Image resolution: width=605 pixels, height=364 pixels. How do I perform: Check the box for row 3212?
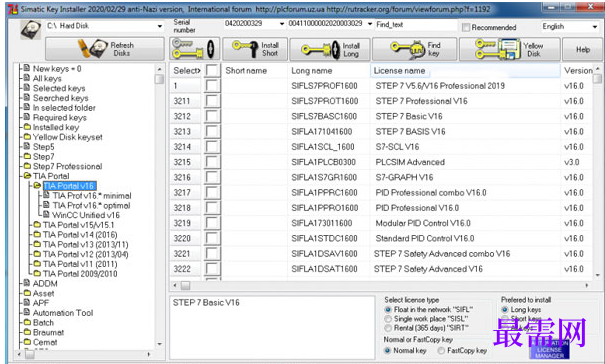click(x=212, y=116)
